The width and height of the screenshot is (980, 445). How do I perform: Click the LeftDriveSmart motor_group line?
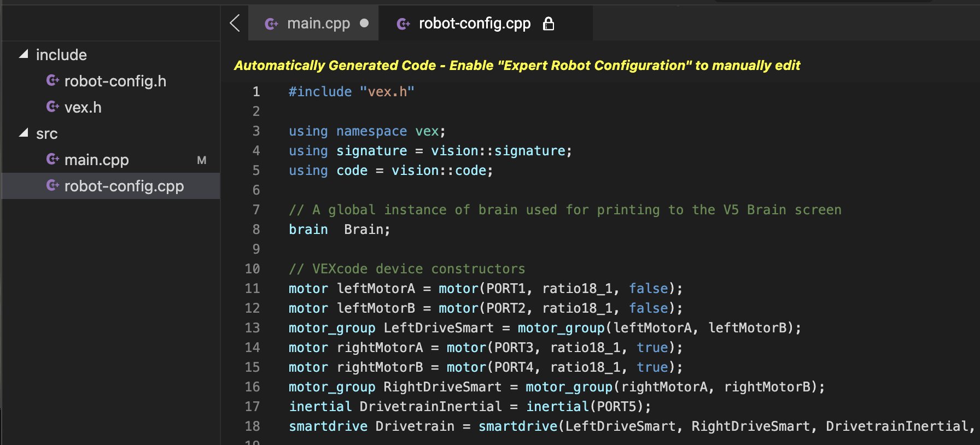545,328
